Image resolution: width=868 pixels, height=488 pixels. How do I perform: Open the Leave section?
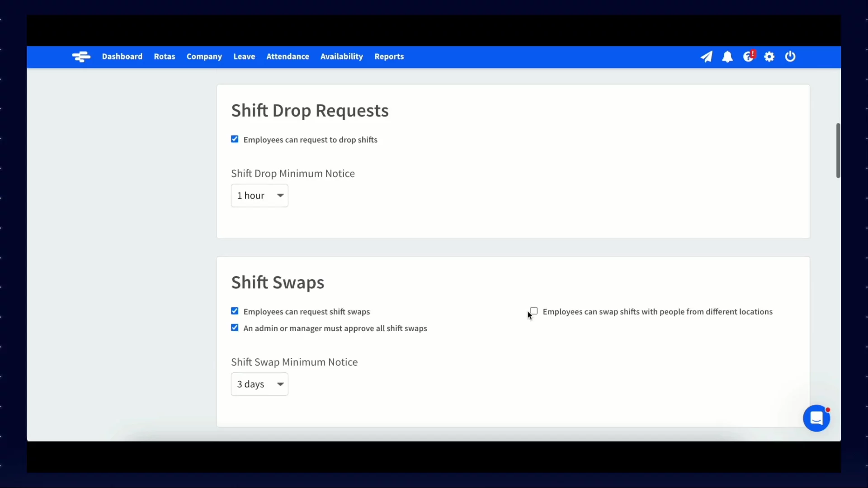[x=244, y=56]
